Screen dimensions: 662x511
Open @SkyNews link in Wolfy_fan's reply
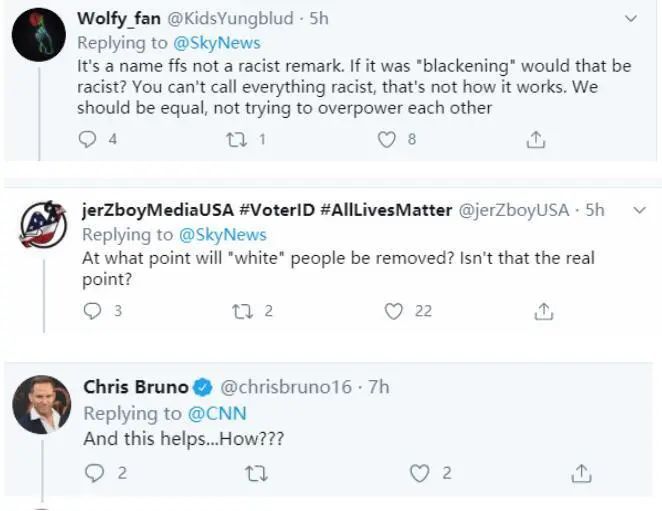click(217, 43)
